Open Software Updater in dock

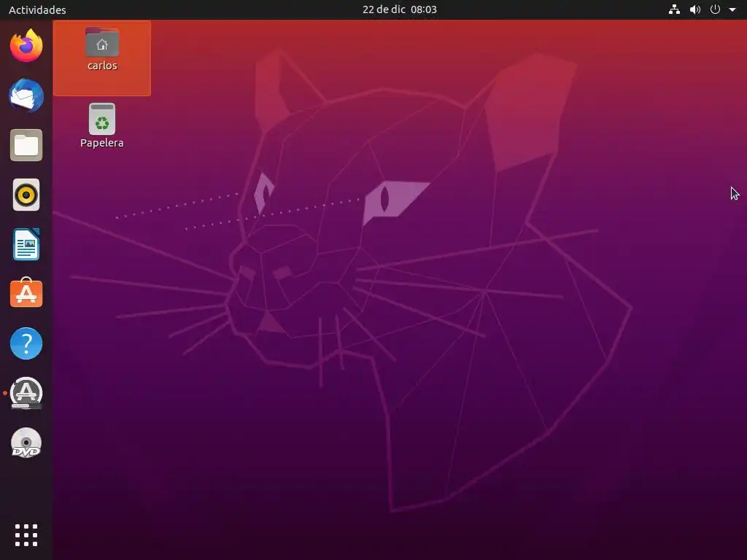pos(26,393)
